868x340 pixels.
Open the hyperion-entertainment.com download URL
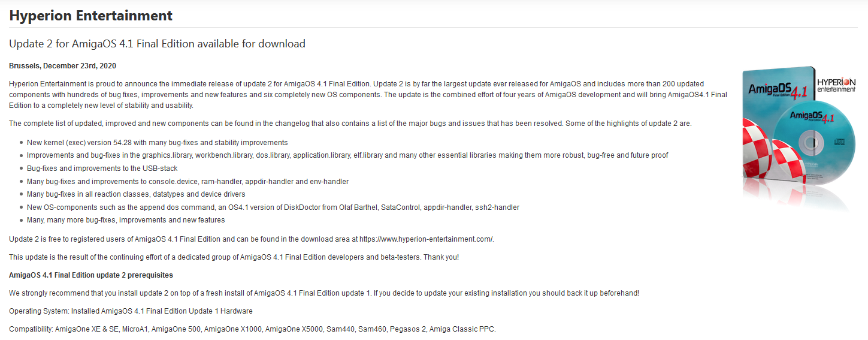[x=426, y=239]
